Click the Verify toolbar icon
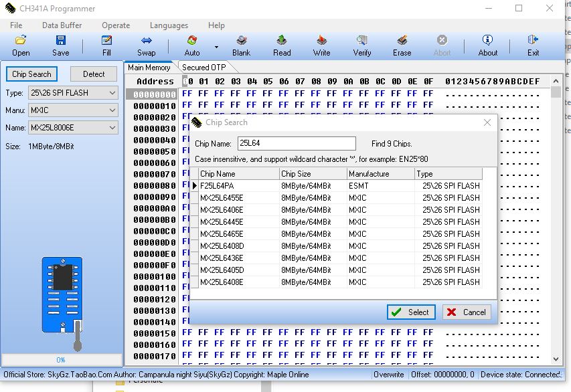This screenshot has height=392, width=571. pyautogui.click(x=362, y=45)
